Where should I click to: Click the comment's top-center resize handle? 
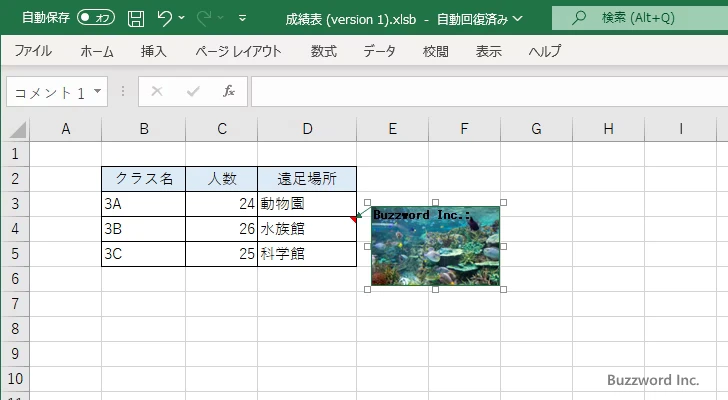[x=436, y=202]
